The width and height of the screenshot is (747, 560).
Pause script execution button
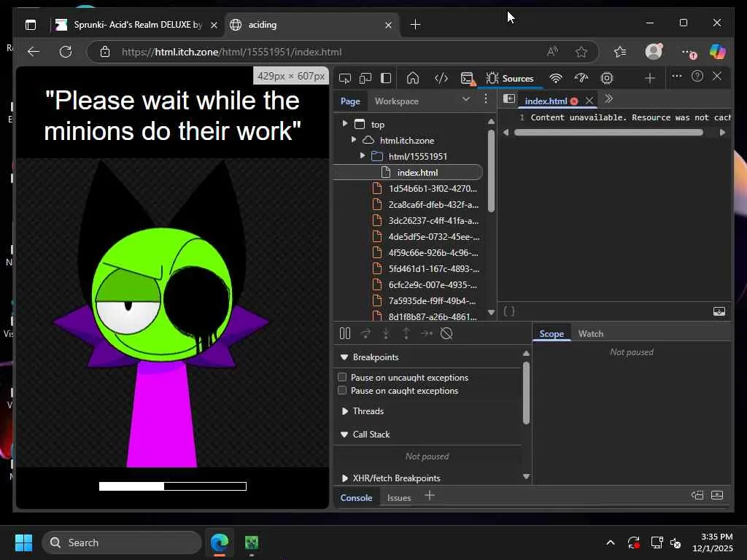pos(345,333)
